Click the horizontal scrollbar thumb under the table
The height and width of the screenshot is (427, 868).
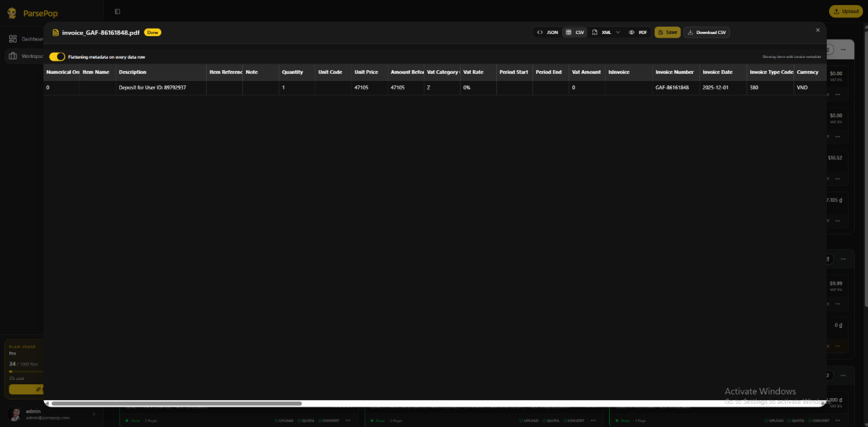176,403
